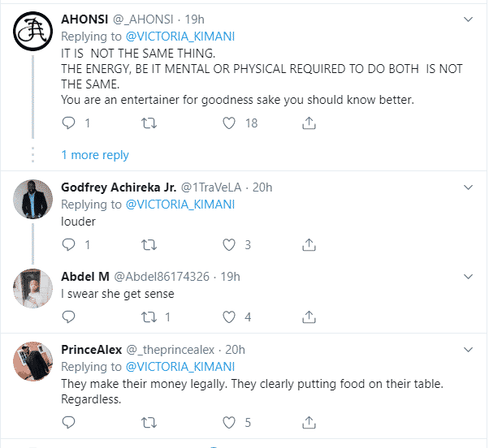This screenshot has height=448, width=489.
Task: Reply to Godfrey Achireka's 'louder' tweet
Action: [x=68, y=244]
